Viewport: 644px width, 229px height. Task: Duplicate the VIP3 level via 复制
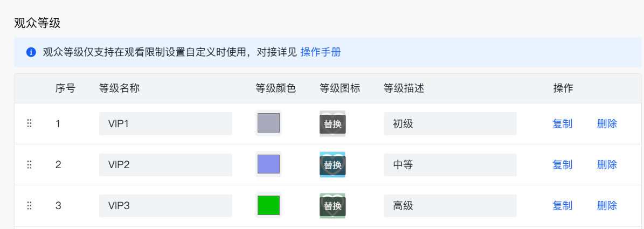point(562,206)
